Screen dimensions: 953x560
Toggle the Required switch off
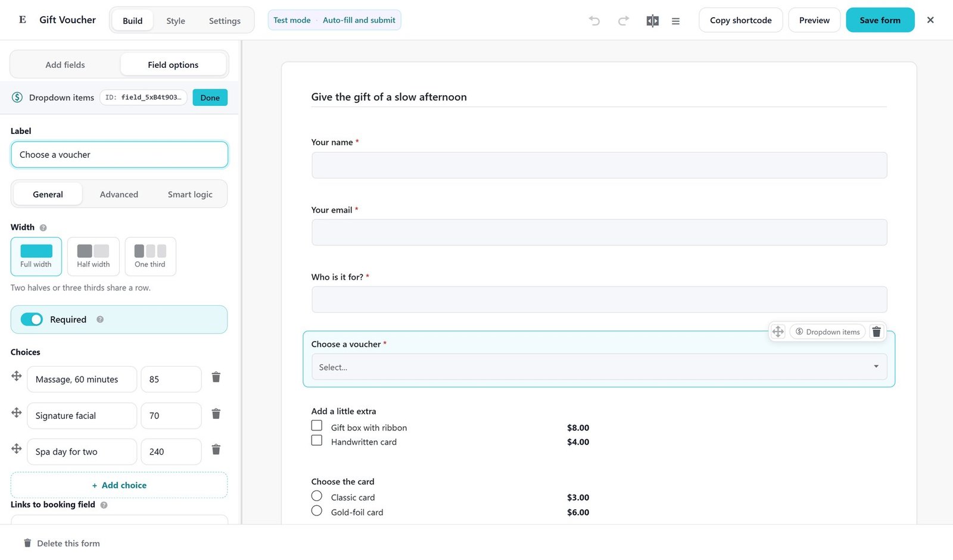(x=32, y=320)
